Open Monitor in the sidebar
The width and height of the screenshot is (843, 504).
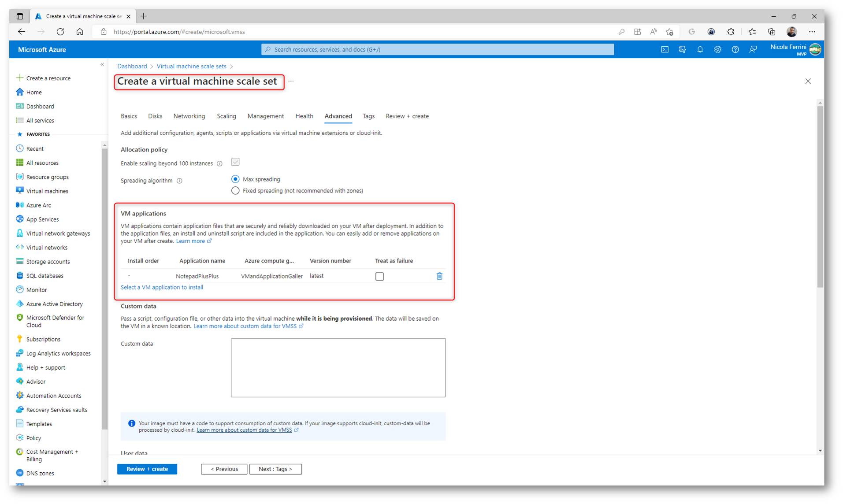36,290
